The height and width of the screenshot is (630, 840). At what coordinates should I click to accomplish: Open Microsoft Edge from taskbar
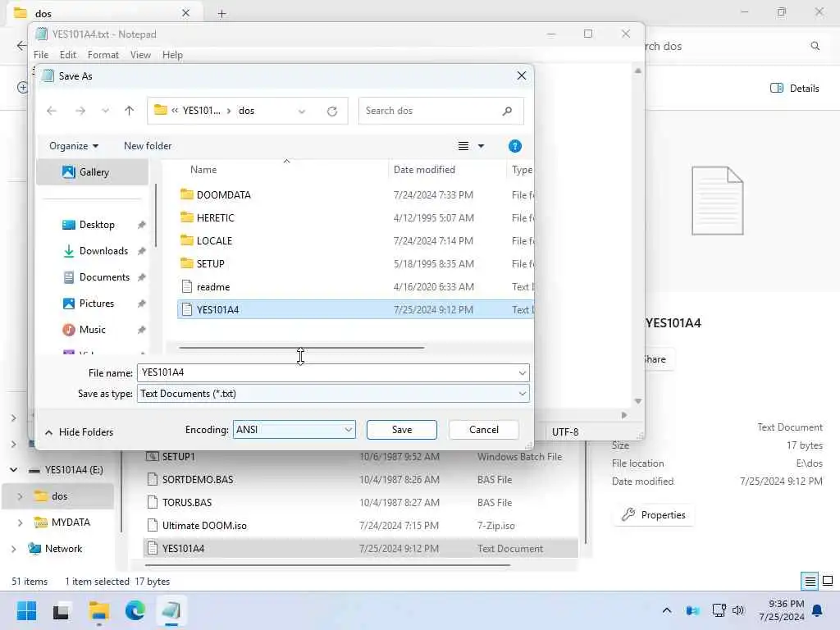135,610
